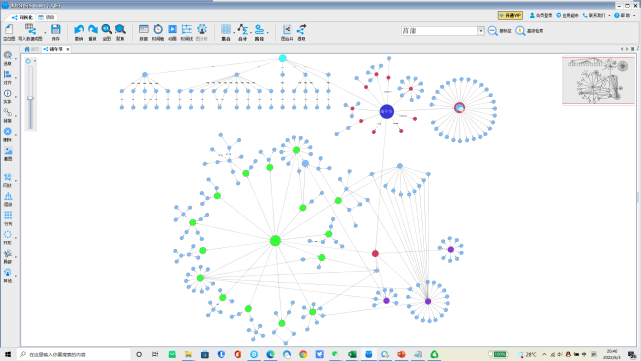This screenshot has width=641, height=361.
Task: Open the time axis clock icon
Action: click(158, 30)
